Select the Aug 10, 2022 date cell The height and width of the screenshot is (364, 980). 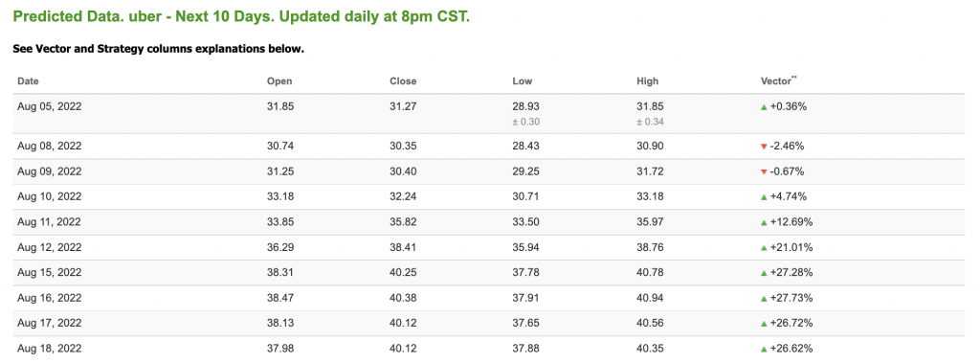pos(50,196)
